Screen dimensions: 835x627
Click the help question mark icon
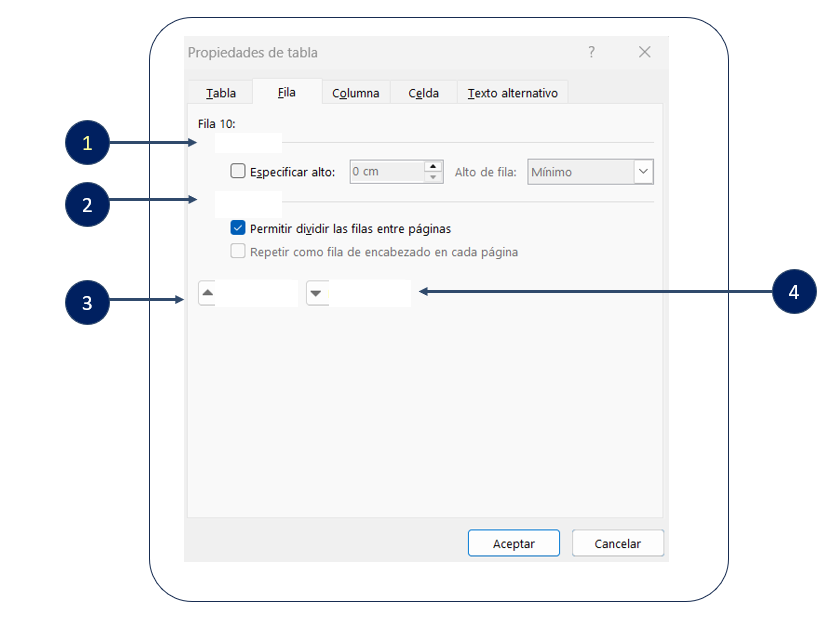point(591,52)
